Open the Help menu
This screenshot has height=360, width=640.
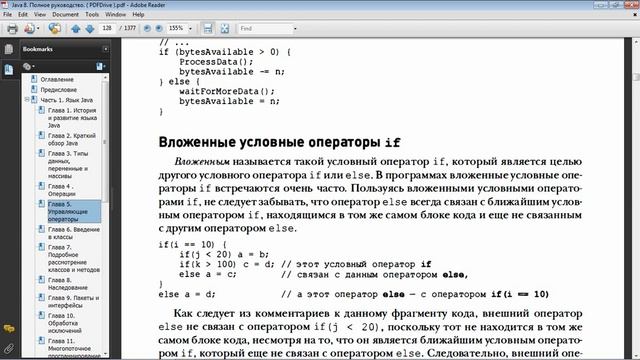pos(138,14)
